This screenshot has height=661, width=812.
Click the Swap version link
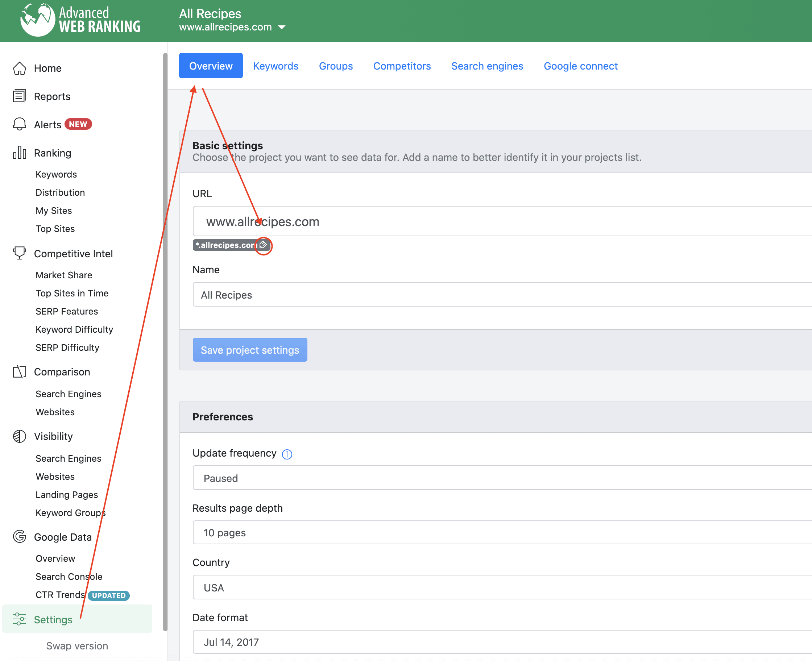click(x=77, y=646)
